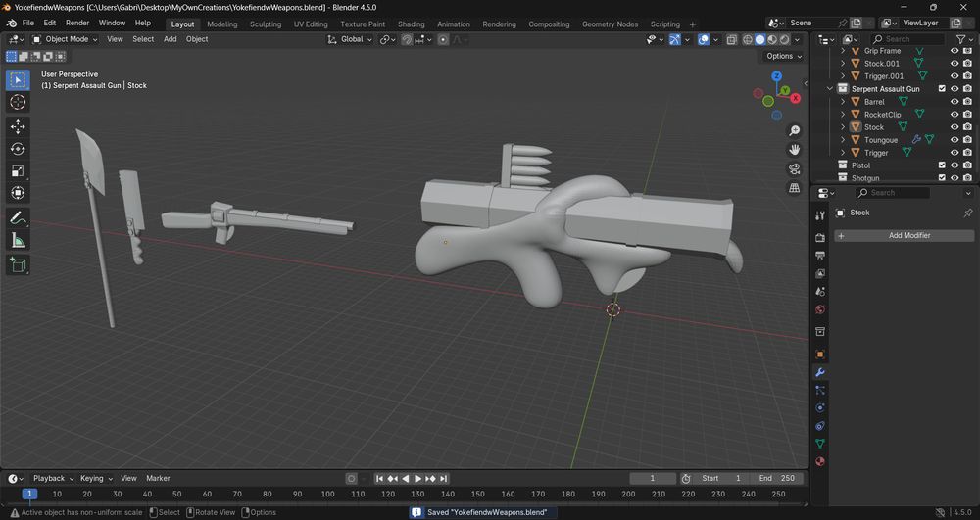Disable the Pistol collection checkbox
This screenshot has height=520, width=980.
coord(942,165)
